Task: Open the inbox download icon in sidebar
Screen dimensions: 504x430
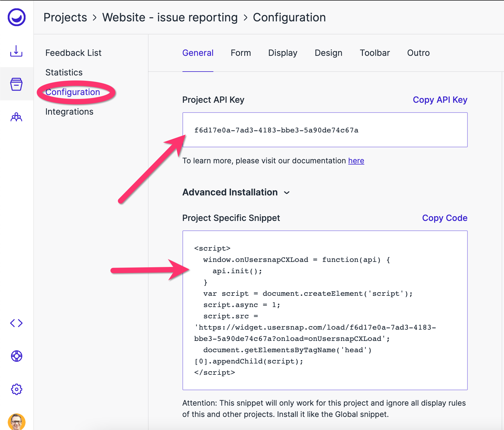Action: coord(16,51)
